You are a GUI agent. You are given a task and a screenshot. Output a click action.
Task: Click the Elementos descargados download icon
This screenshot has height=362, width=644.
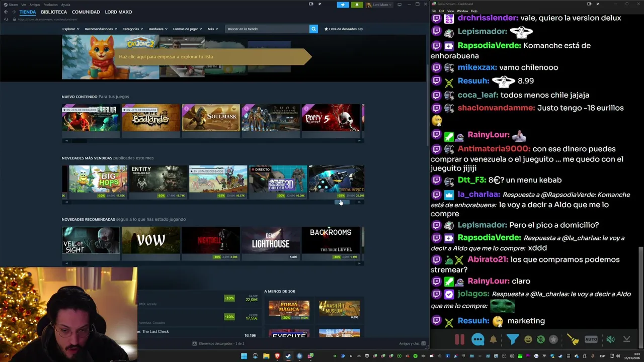point(195,343)
